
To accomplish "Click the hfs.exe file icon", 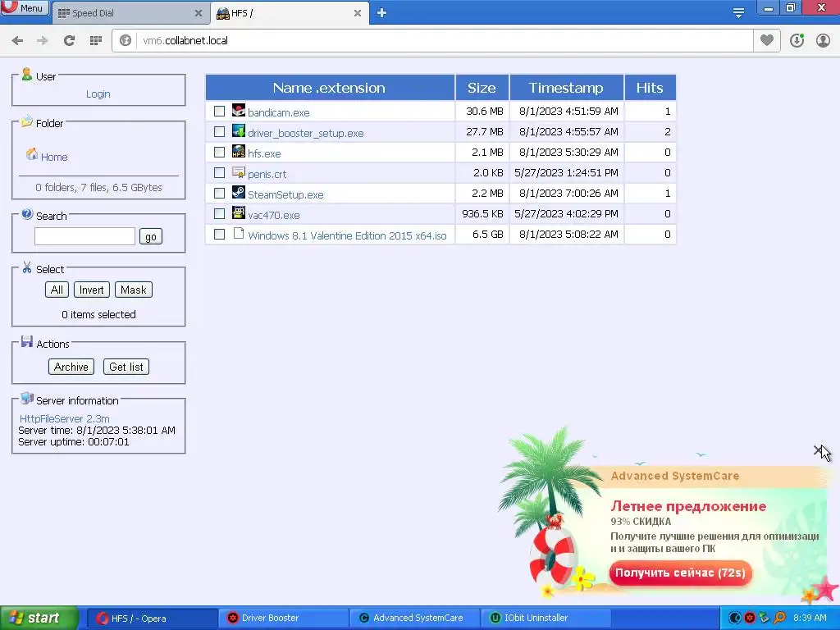I will 239,151.
